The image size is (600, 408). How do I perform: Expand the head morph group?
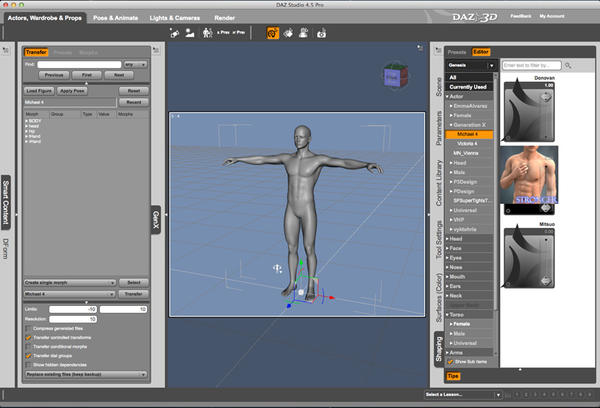(x=26, y=126)
